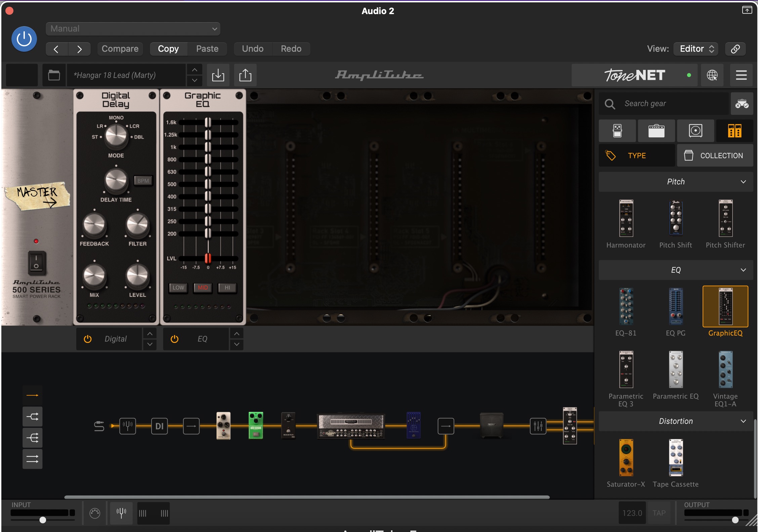
Task: Click the up arrow beside the Digital slot
Action: [x=150, y=334]
